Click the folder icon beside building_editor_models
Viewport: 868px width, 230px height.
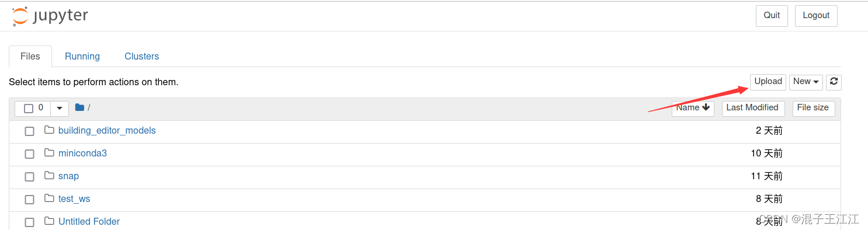pyautogui.click(x=49, y=130)
